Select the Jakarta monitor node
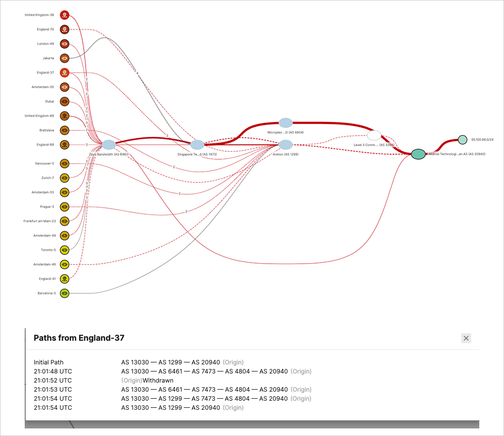Screen dimensions: 504x436 coord(65,58)
